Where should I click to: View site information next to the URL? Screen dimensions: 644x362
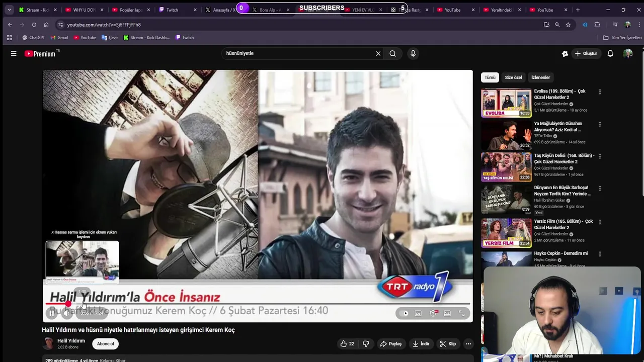(x=60, y=25)
